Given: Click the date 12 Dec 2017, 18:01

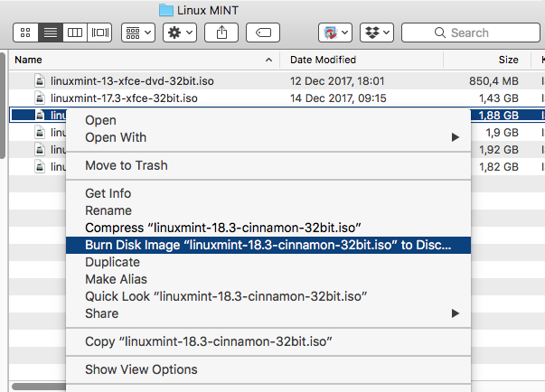Looking at the screenshot, I should pyautogui.click(x=337, y=81).
